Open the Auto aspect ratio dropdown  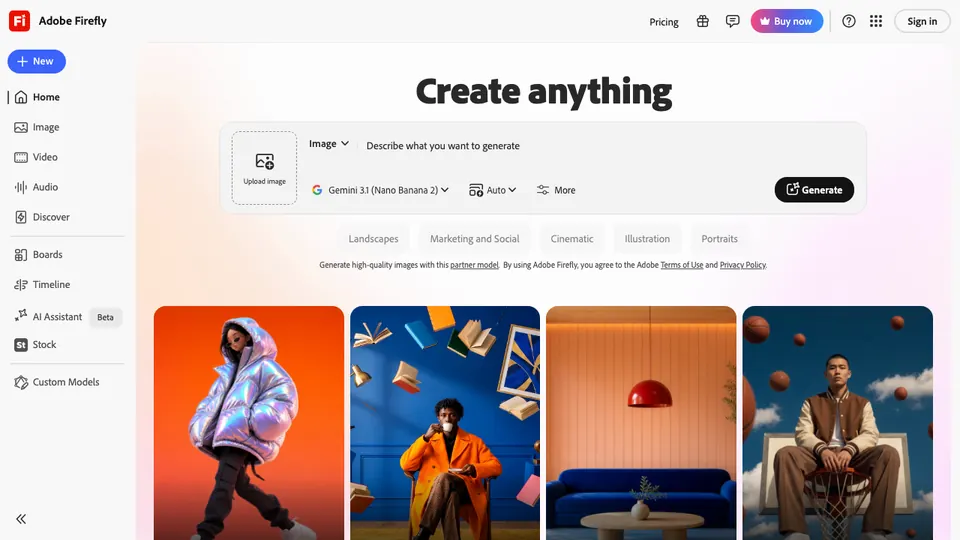[x=492, y=190]
